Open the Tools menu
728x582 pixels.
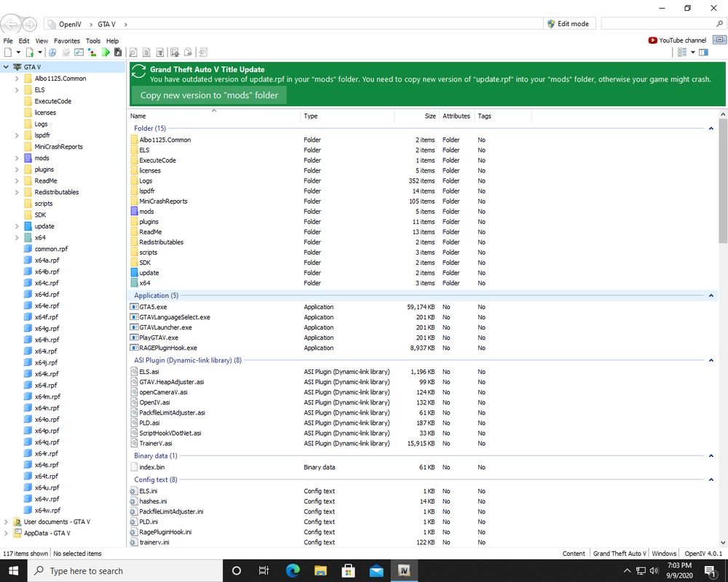click(93, 41)
